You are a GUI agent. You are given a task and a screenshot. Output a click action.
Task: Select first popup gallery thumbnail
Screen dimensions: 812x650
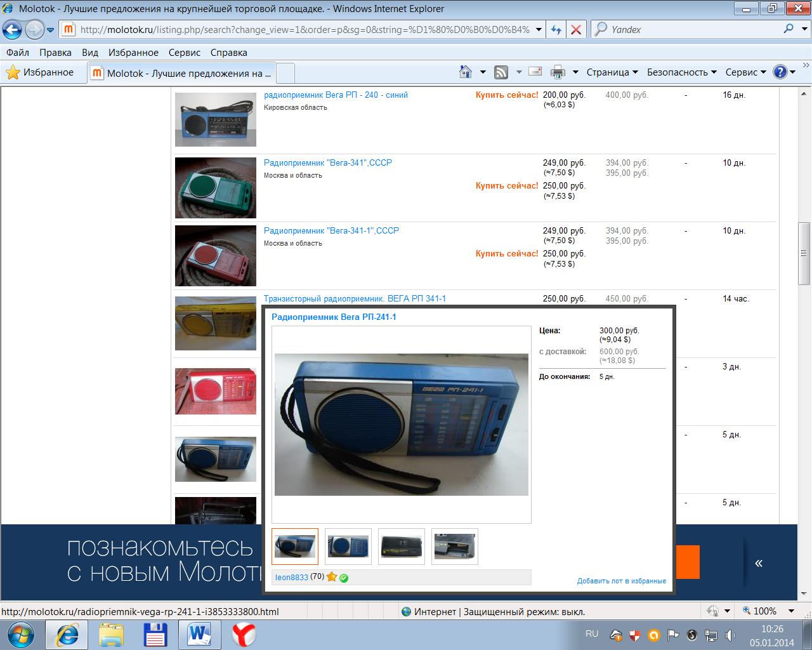(x=295, y=547)
